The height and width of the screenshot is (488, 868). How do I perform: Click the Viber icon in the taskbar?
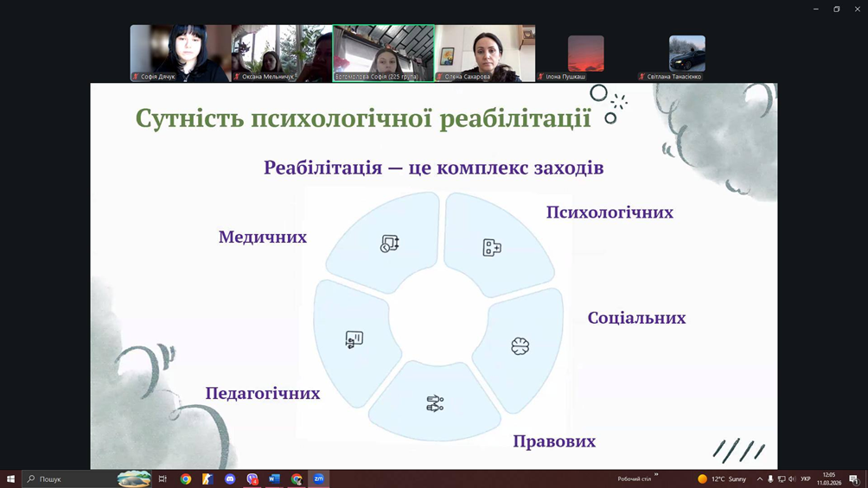252,479
